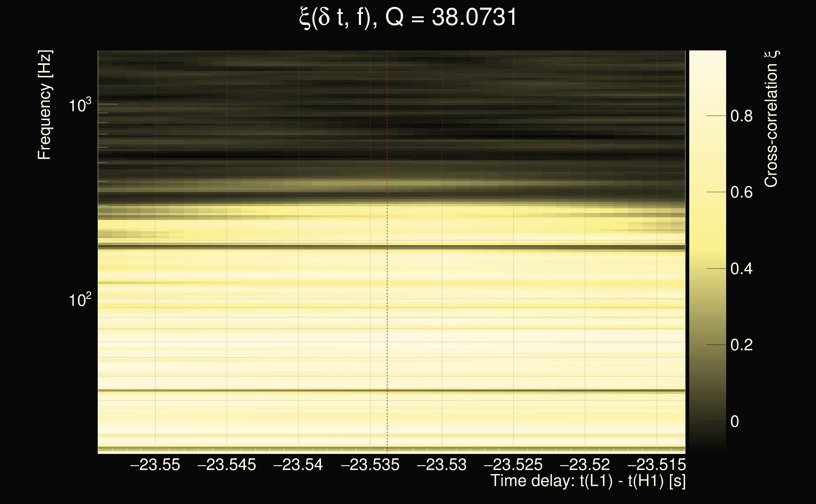Click the 0.6 colorbar tick label
This screenshot has height=504, width=816.
point(741,192)
